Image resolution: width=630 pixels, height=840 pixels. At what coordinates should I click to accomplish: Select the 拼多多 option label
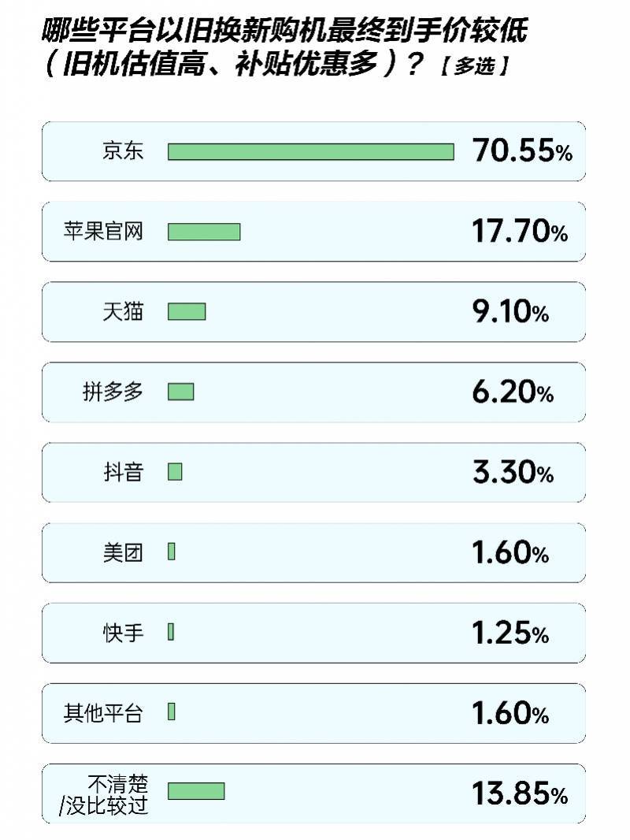point(113,392)
